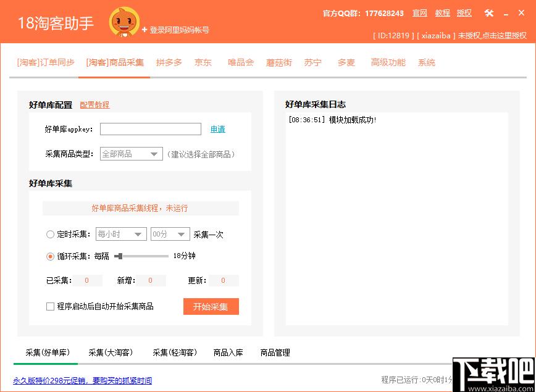This screenshot has height=392, width=536.
Task: Click the 新增 count value field
Action: click(151, 281)
